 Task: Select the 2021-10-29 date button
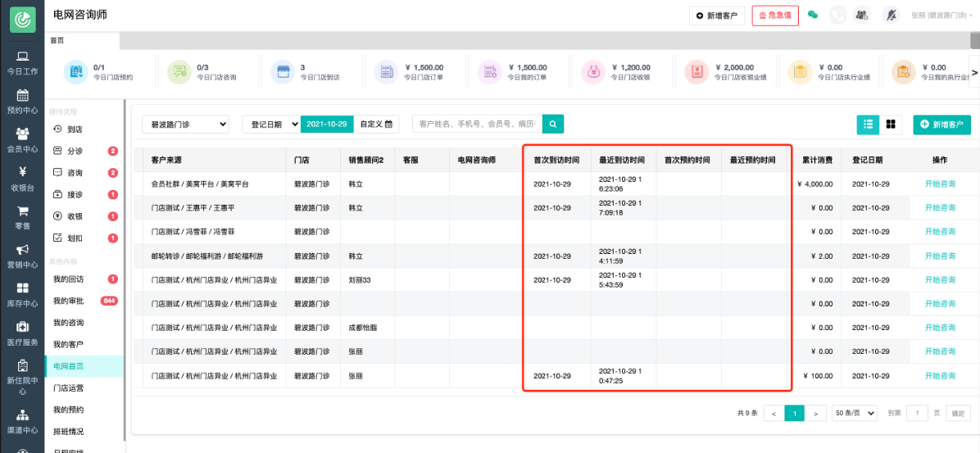coord(328,124)
